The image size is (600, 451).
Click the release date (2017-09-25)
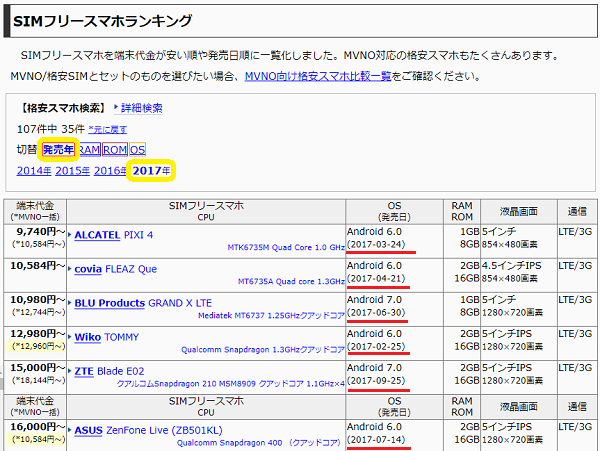pyautogui.click(x=376, y=381)
